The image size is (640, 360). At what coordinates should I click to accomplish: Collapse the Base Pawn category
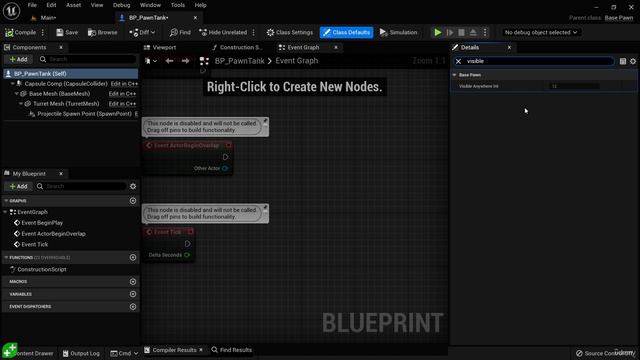454,75
